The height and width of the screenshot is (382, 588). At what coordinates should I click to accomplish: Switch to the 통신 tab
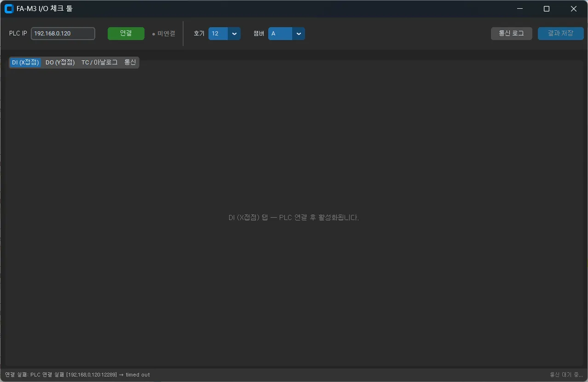click(x=130, y=63)
